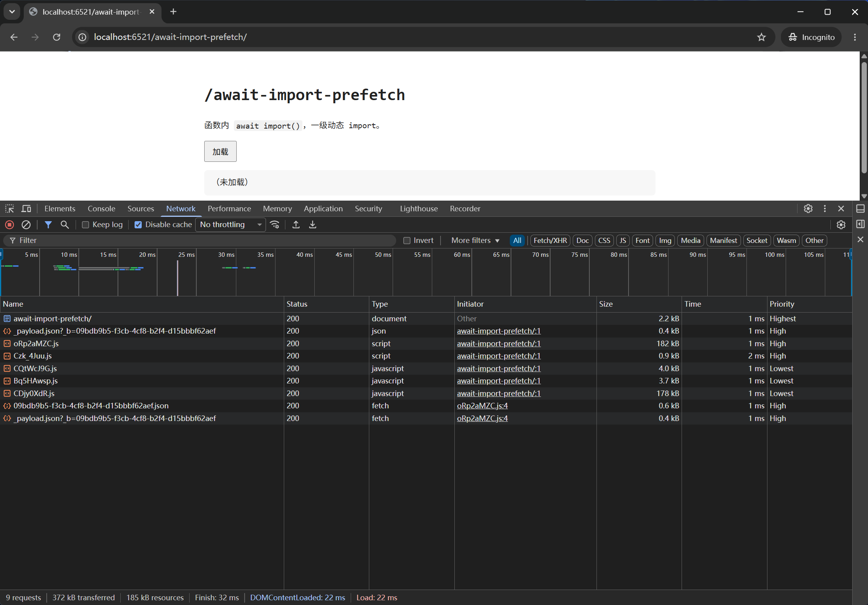Toggle the network filter funnel icon
Viewport: 868px width, 605px height.
click(x=48, y=225)
